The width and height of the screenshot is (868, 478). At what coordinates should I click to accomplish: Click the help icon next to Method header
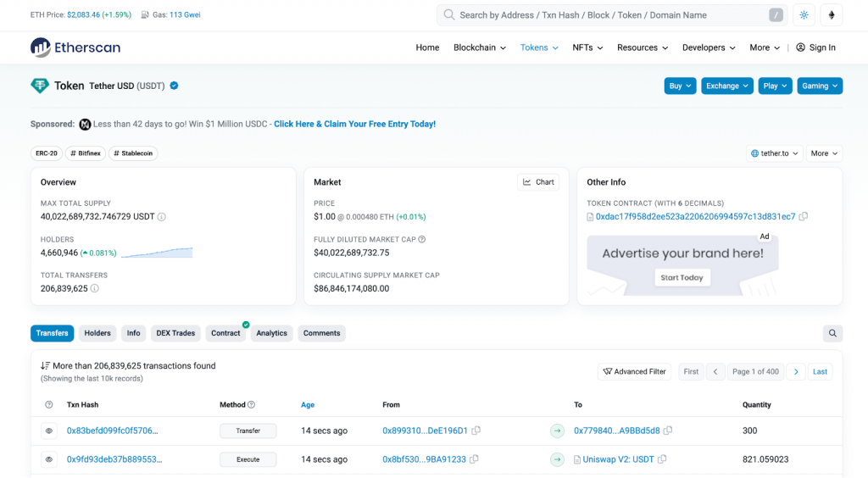[251, 405]
